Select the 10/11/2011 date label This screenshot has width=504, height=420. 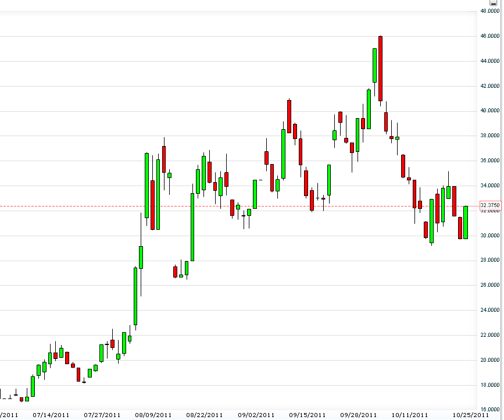(x=409, y=415)
